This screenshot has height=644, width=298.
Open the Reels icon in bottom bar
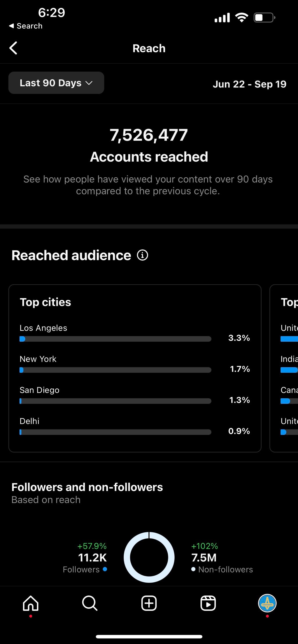208,603
